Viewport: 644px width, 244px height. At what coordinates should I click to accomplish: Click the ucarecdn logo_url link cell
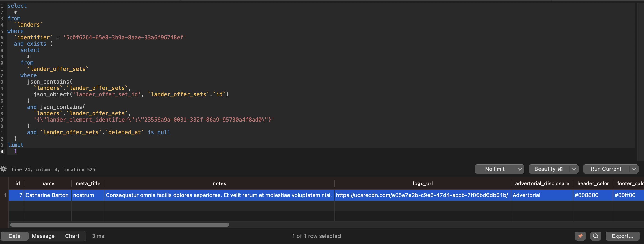(x=422, y=195)
